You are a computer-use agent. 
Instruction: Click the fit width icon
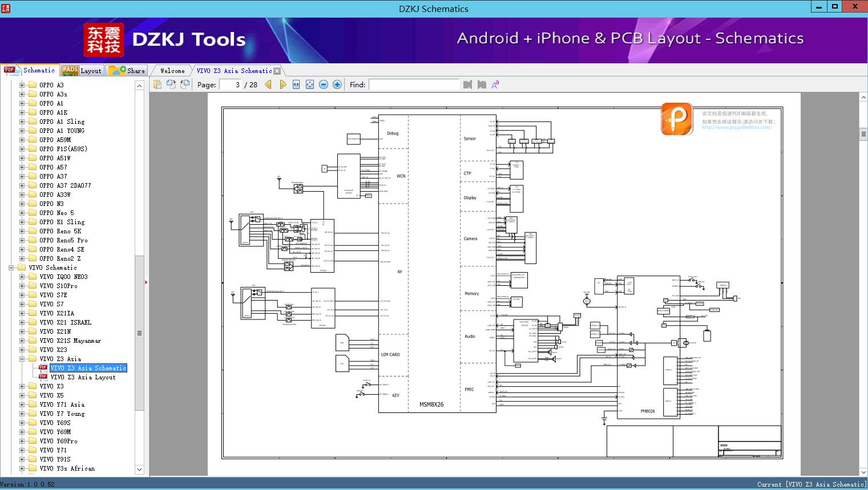[296, 84]
